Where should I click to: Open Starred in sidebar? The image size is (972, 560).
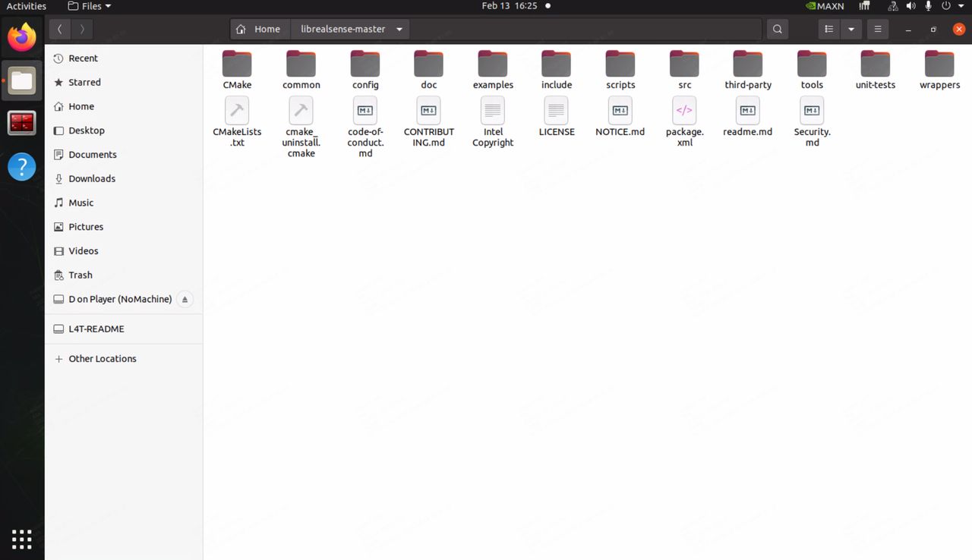[124, 82]
